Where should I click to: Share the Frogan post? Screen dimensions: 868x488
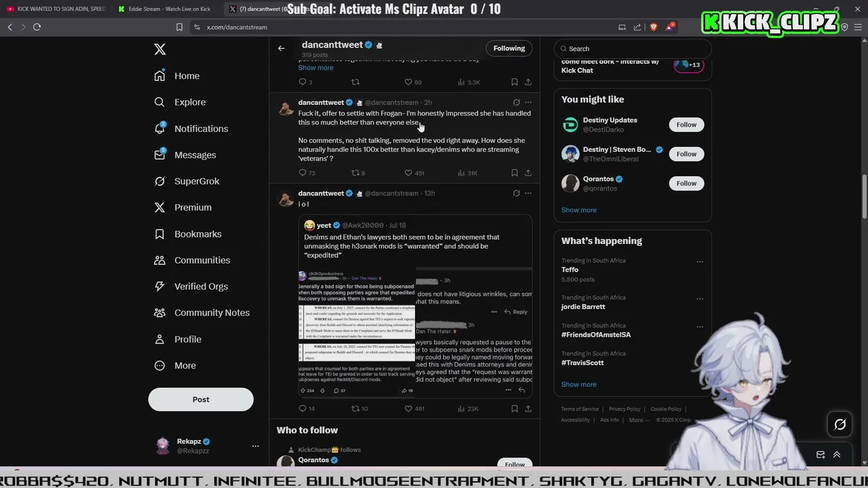(528, 173)
